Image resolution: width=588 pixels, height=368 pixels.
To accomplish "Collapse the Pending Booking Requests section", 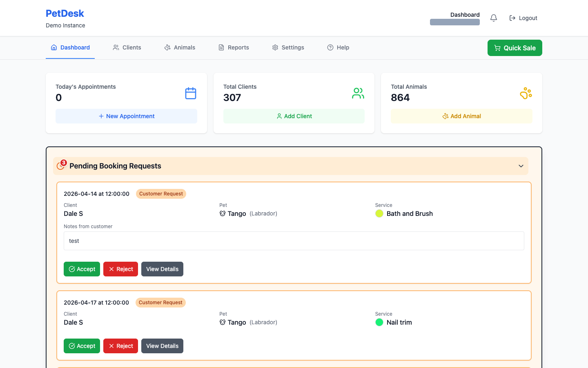I will coord(521,166).
